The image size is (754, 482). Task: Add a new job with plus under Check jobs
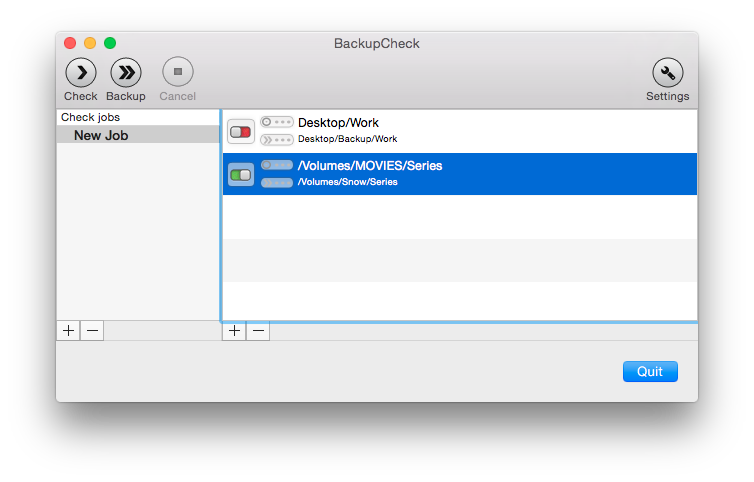pyautogui.click(x=68, y=331)
